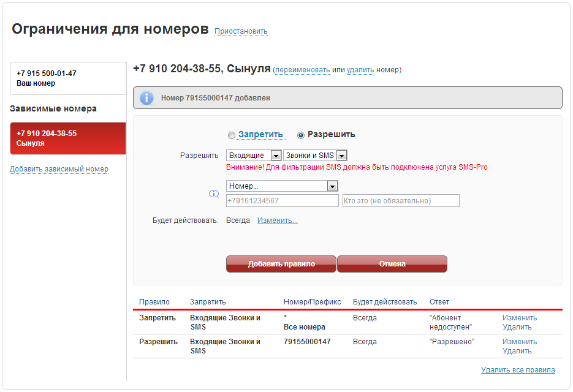The image size is (573, 392).
Task: Click the Приостановить link
Action: coord(241,31)
